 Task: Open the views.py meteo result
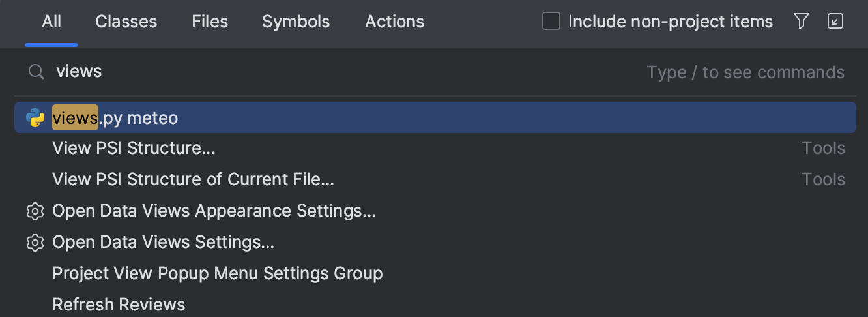coord(115,118)
